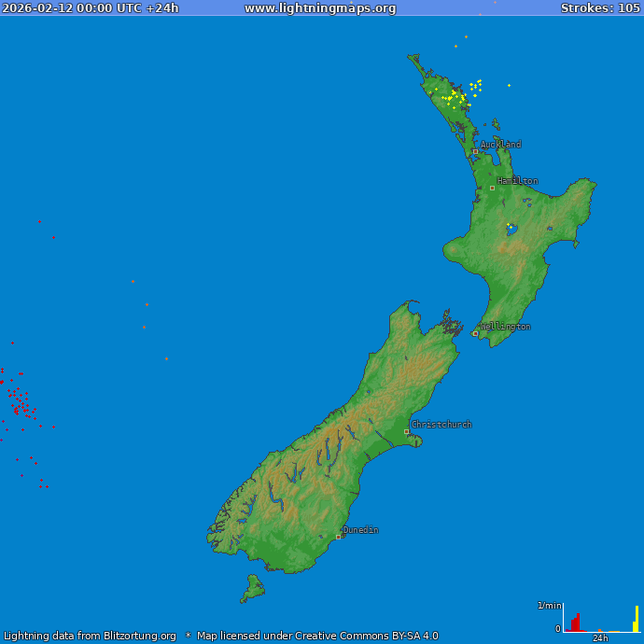644x644 pixels.
Task: Click the yellow lightning cluster over Northland
Action: (x=456, y=96)
